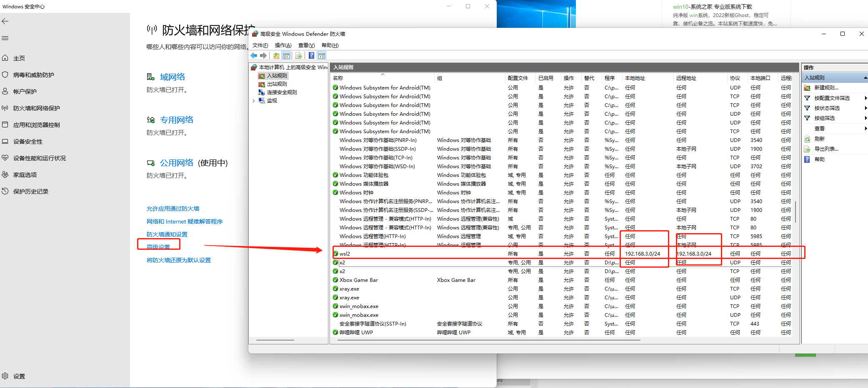Click the app and browser control icon
Viewport: 868px width, 388px height.
click(x=5, y=124)
